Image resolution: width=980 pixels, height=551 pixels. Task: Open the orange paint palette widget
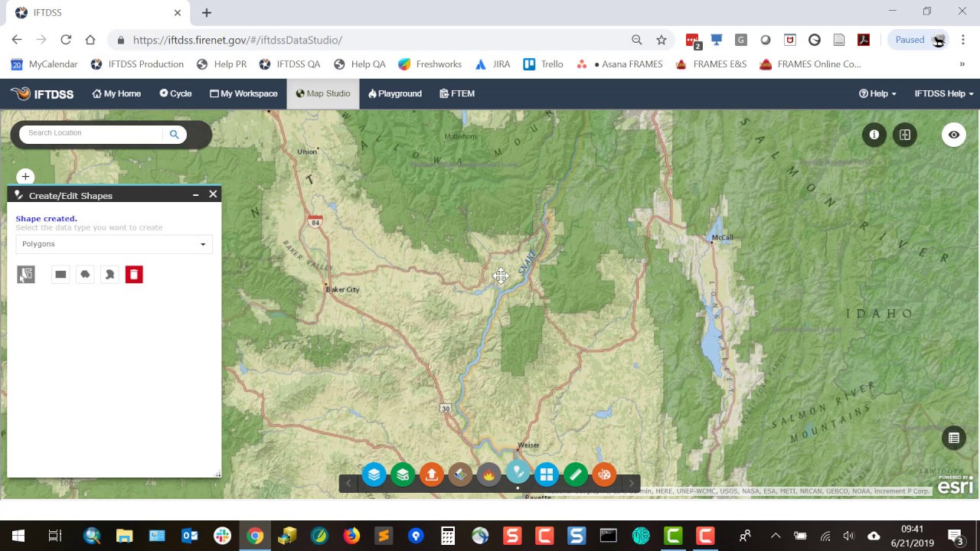pyautogui.click(x=604, y=475)
